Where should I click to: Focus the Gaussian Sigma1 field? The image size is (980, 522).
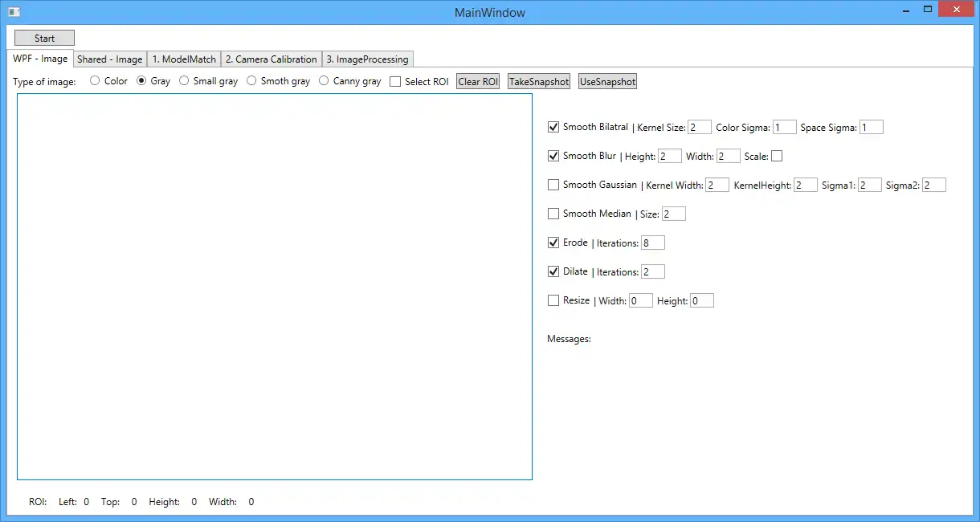(870, 185)
